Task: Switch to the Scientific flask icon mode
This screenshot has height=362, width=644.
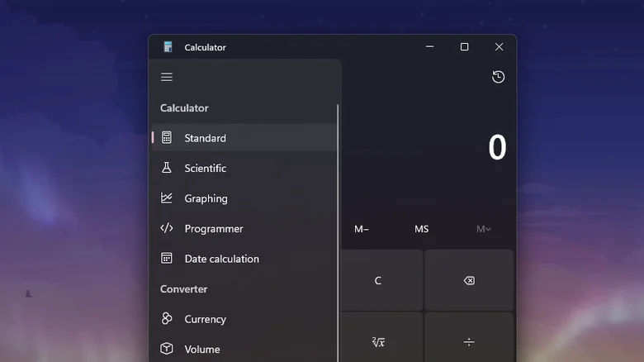Action: point(167,168)
